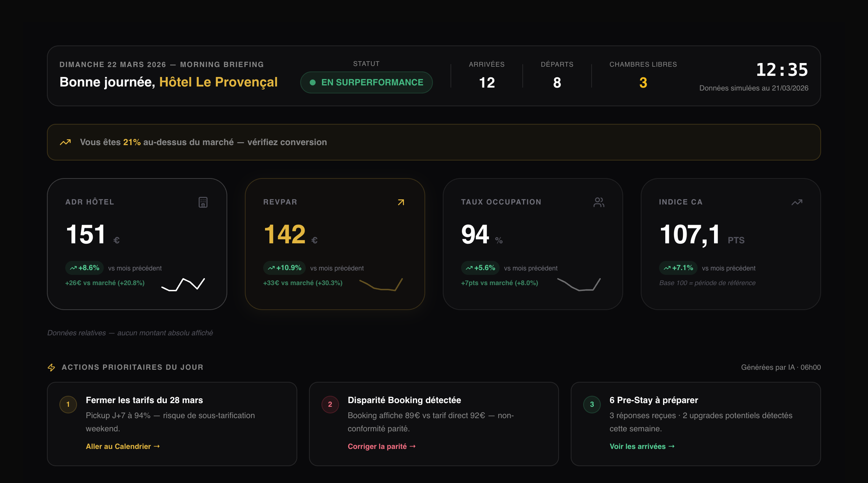
Task: Click the RevPAR sparkline chart
Action: (381, 284)
